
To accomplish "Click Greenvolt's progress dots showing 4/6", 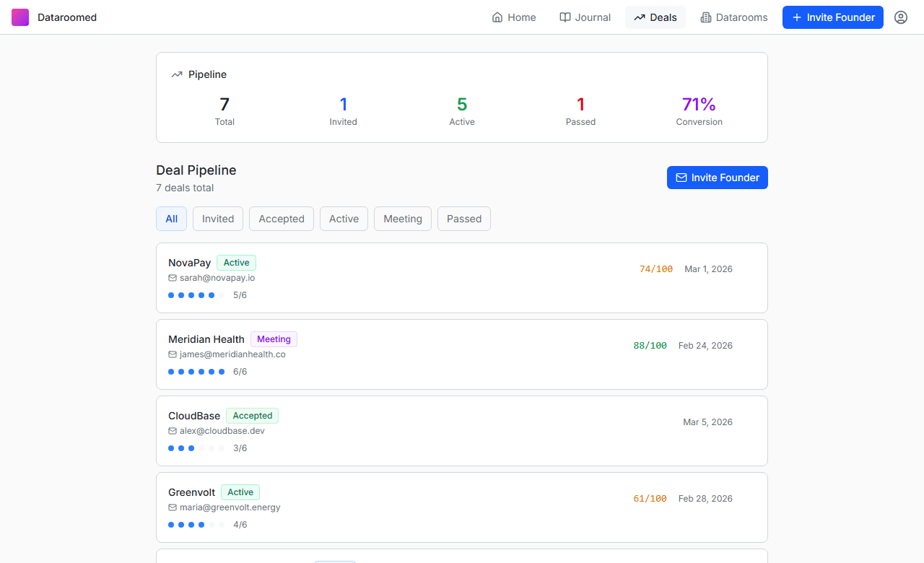I will tap(196, 525).
